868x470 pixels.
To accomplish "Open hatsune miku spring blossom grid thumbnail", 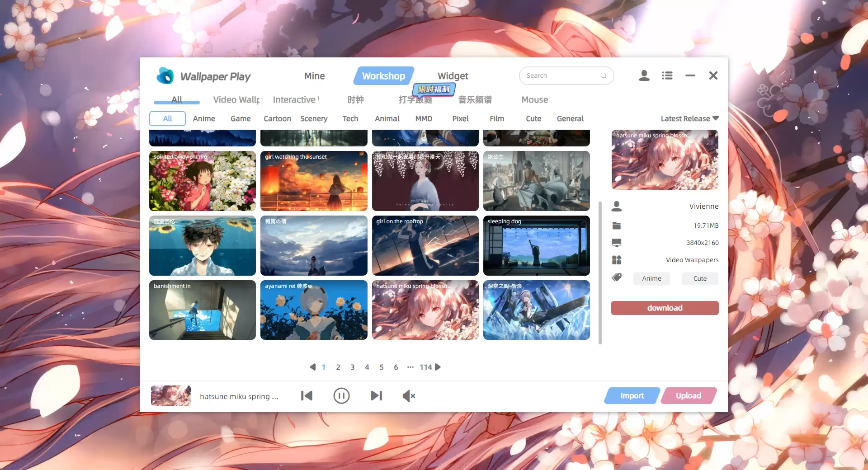I will (425, 310).
